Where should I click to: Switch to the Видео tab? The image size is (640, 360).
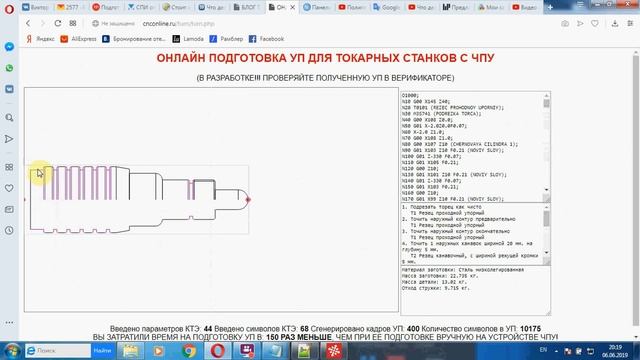pos(525,7)
